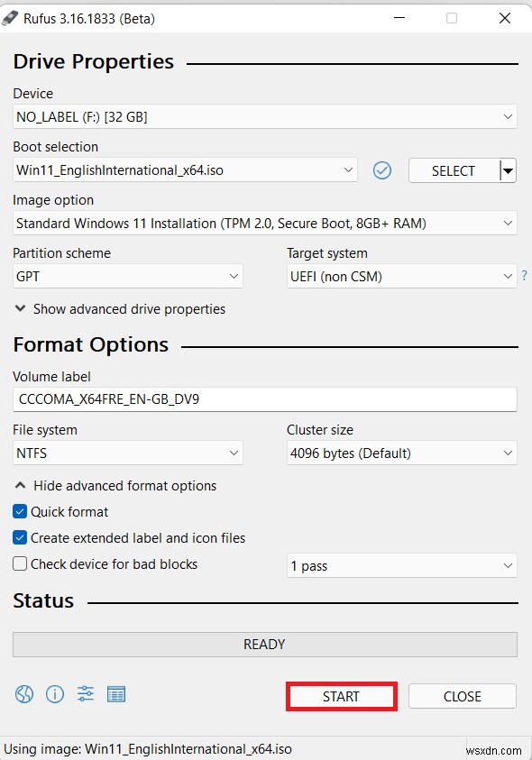Open the Partition scheme dropdown
Image resolution: width=532 pixels, height=760 pixels.
click(126, 276)
